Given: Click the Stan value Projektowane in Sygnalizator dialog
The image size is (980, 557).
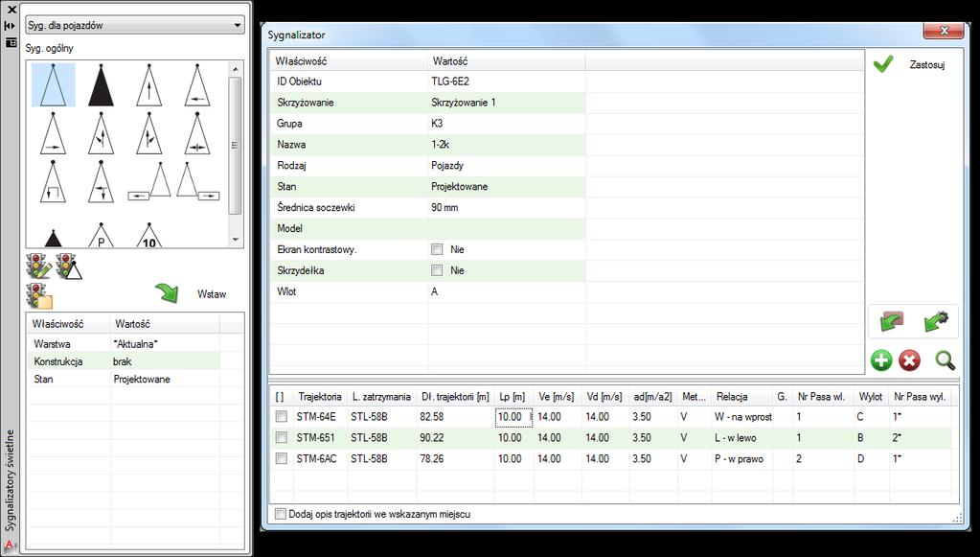Looking at the screenshot, I should (x=460, y=186).
